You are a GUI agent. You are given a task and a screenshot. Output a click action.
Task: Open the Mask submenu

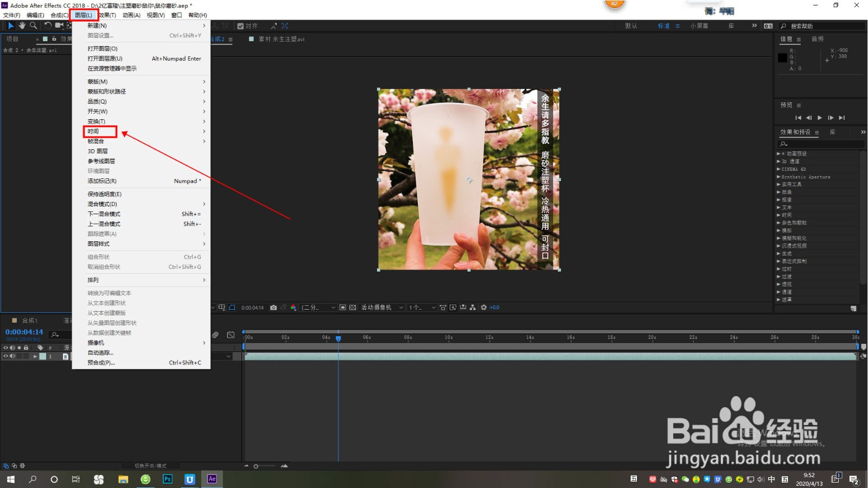point(141,81)
